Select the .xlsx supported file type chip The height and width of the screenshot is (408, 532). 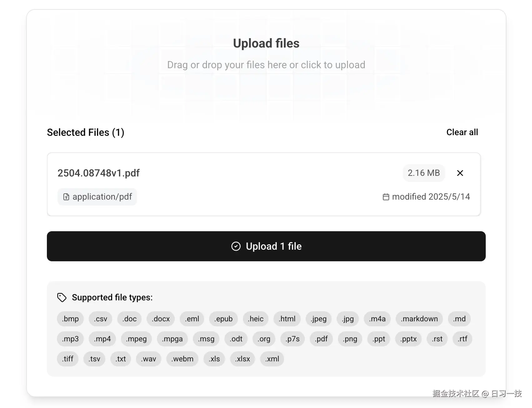click(x=242, y=359)
